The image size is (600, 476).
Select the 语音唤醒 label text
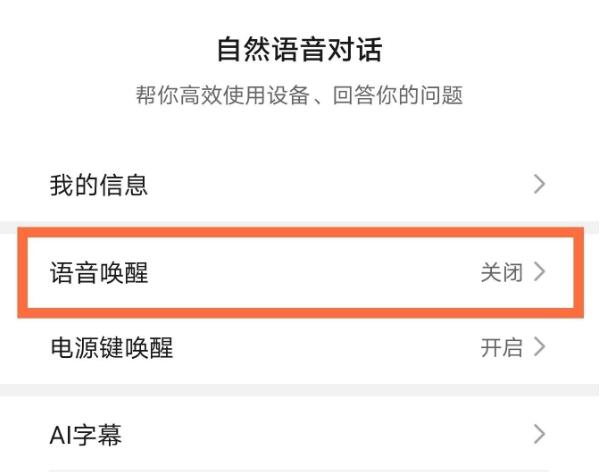99,272
